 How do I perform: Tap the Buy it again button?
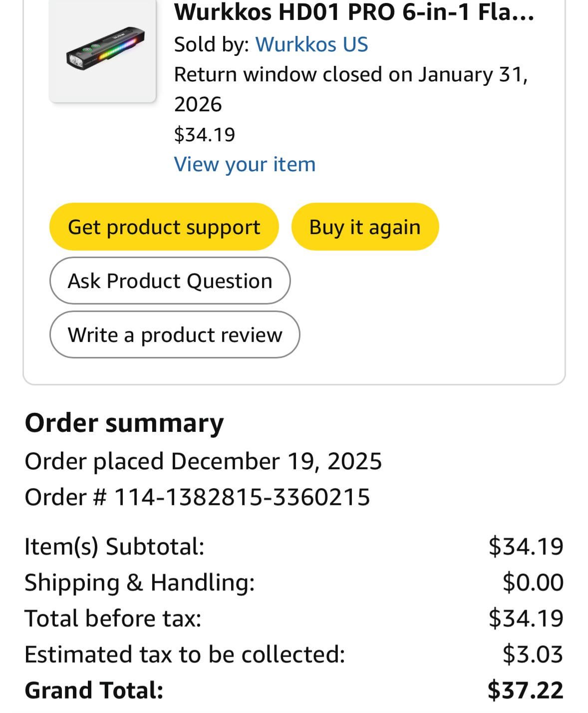[365, 227]
